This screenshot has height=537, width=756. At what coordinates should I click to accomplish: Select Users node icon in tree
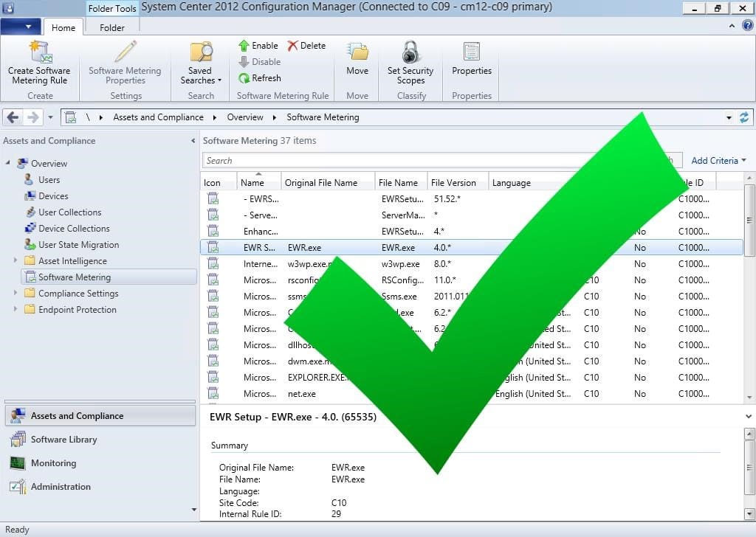[29, 180]
